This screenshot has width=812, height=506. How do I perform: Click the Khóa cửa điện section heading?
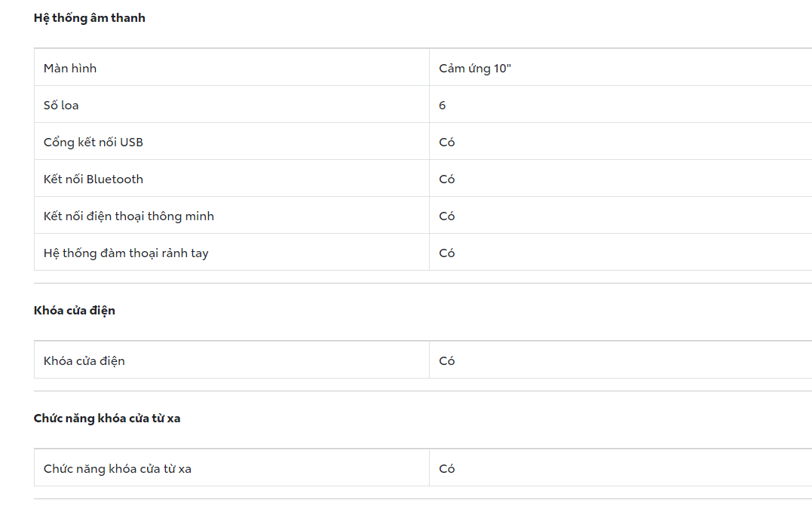coord(75,311)
